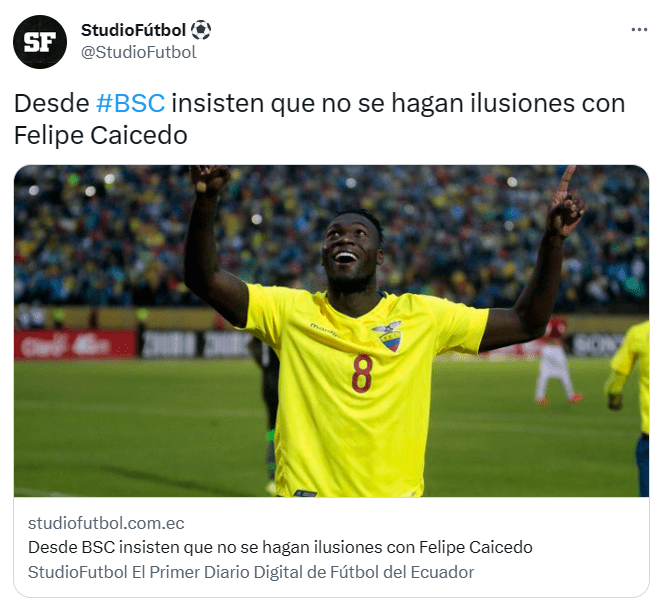658x607 pixels.
Task: Open the StudioFútbol display name
Action: click(x=133, y=30)
